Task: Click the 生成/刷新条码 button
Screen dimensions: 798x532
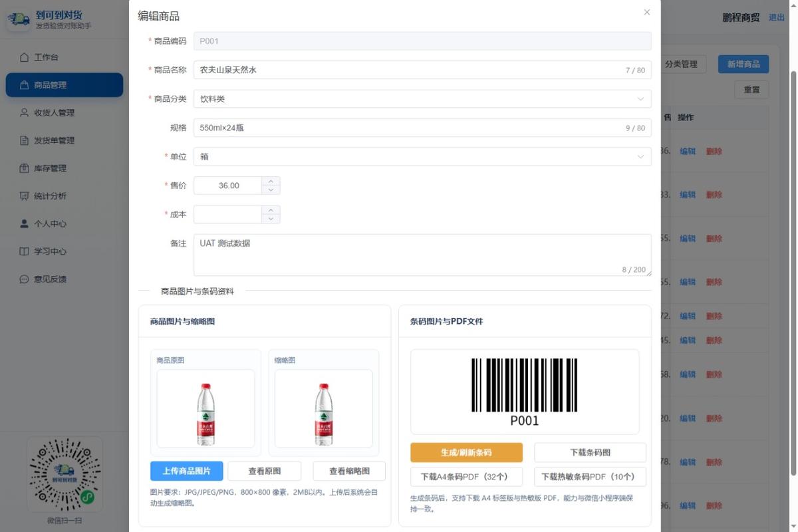Action: 466,452
